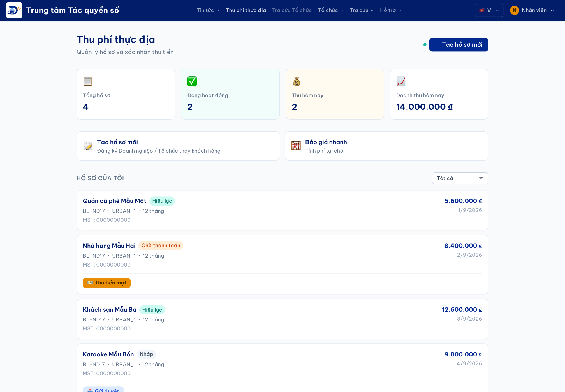Viewport: 565px width, 392px height.
Task: Click the memo pencil icon for Tạo hồ sơ mới
Action: pyautogui.click(x=88, y=146)
